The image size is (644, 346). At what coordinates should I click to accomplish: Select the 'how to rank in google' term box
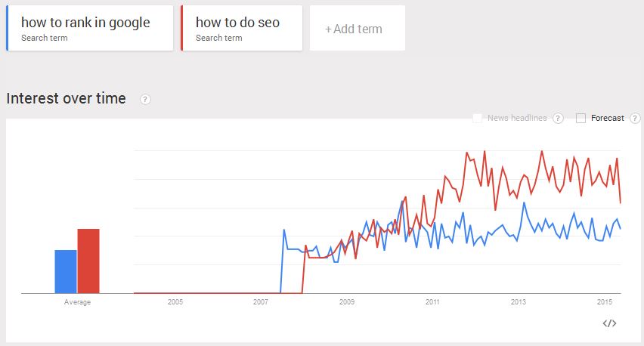pos(90,28)
